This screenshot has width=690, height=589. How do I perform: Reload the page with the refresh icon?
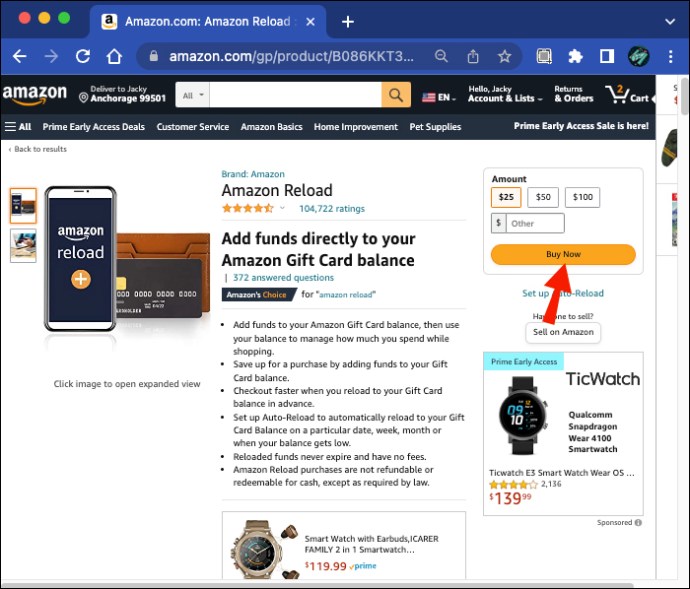(83, 56)
